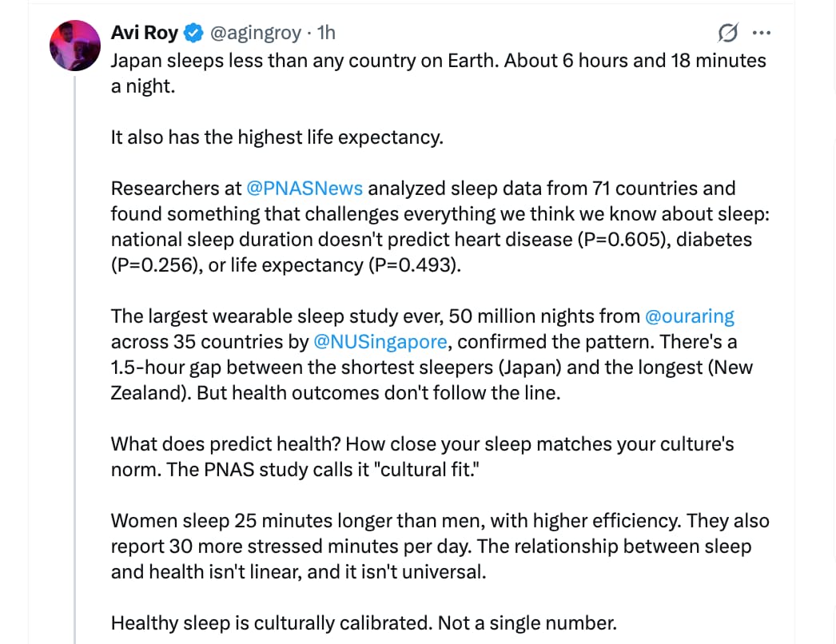The image size is (836, 644).
Task: Open the @PNASNews mention
Action: pos(305,189)
